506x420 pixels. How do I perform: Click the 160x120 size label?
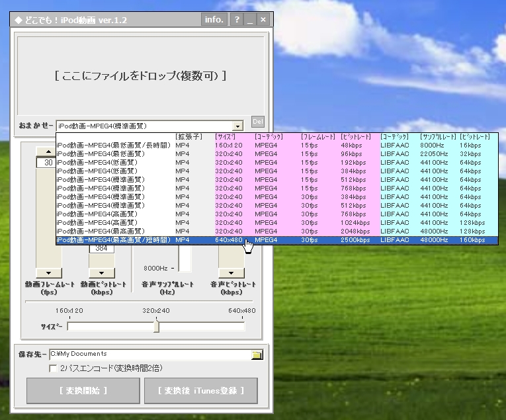point(69,311)
